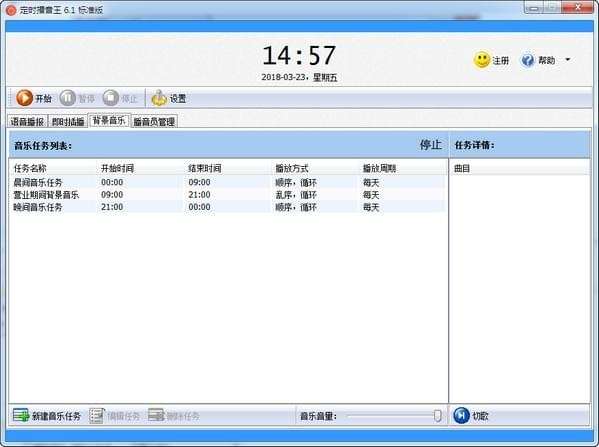Click the Stop (停止) toolbar icon
599x447 pixels.
pos(111,98)
